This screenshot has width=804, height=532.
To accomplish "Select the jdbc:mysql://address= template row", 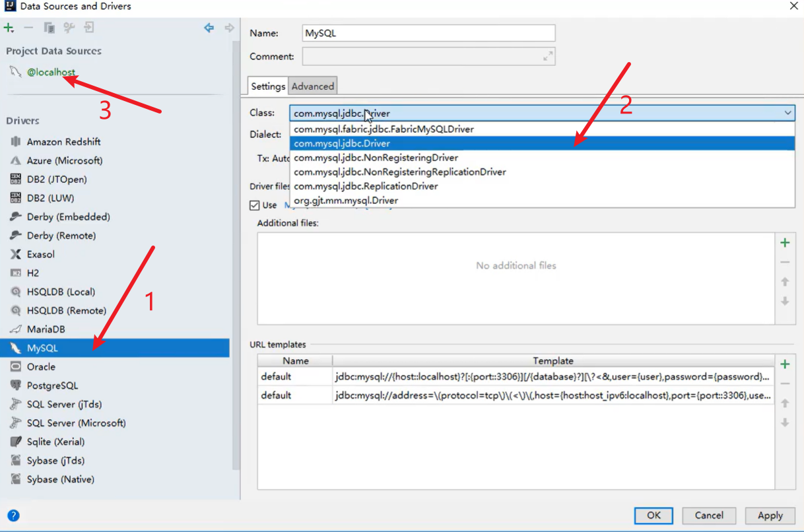I will tap(516, 395).
